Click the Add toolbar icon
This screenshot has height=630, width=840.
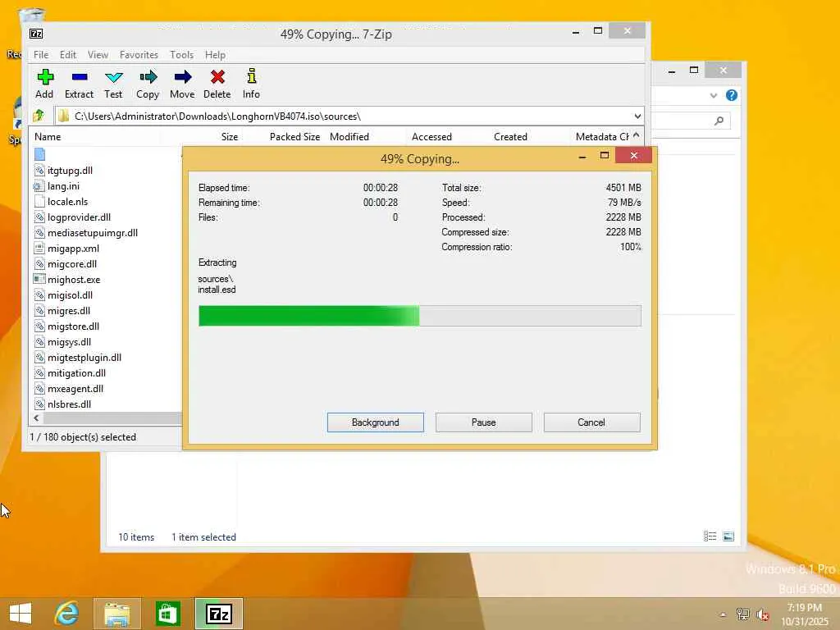tap(45, 77)
